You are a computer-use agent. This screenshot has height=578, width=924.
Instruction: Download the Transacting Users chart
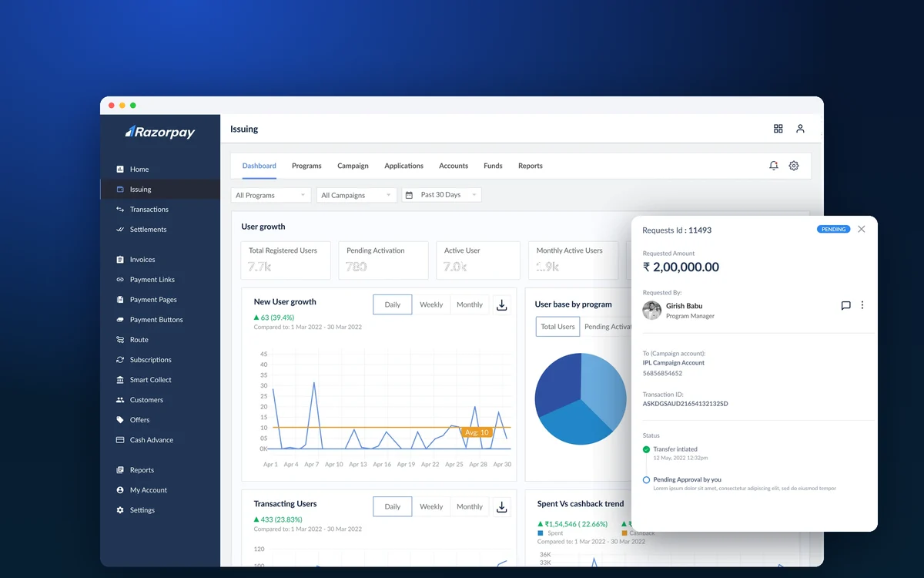point(502,507)
